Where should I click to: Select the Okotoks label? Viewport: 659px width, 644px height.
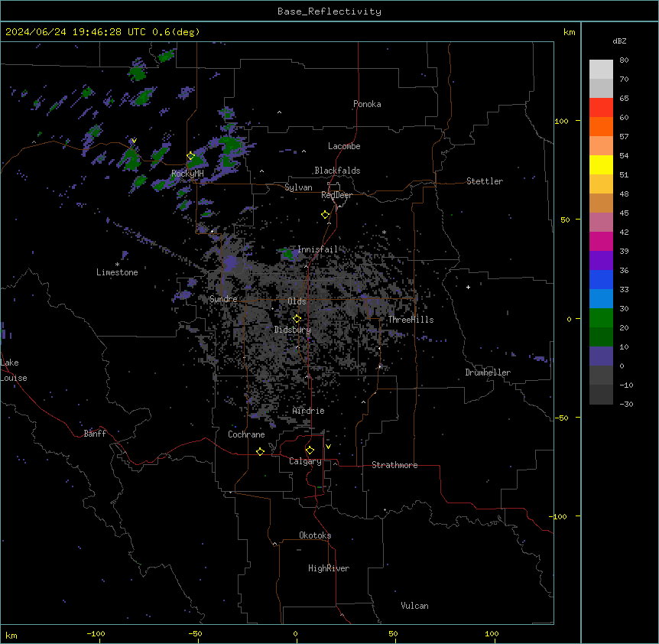click(x=315, y=535)
